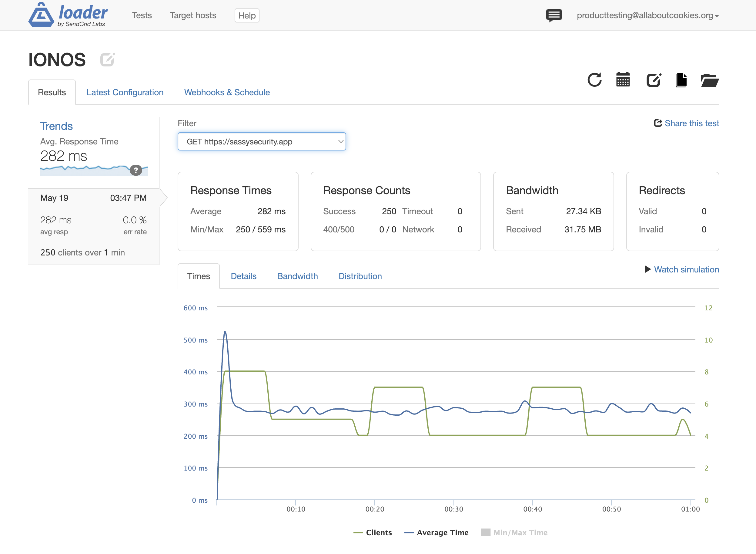
Task: Switch to the Details chart tab
Action: (243, 276)
